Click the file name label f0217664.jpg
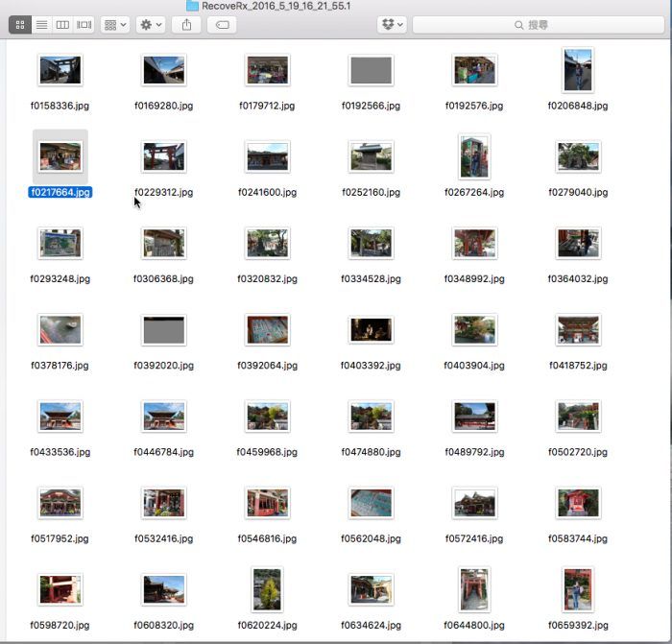 [x=60, y=192]
